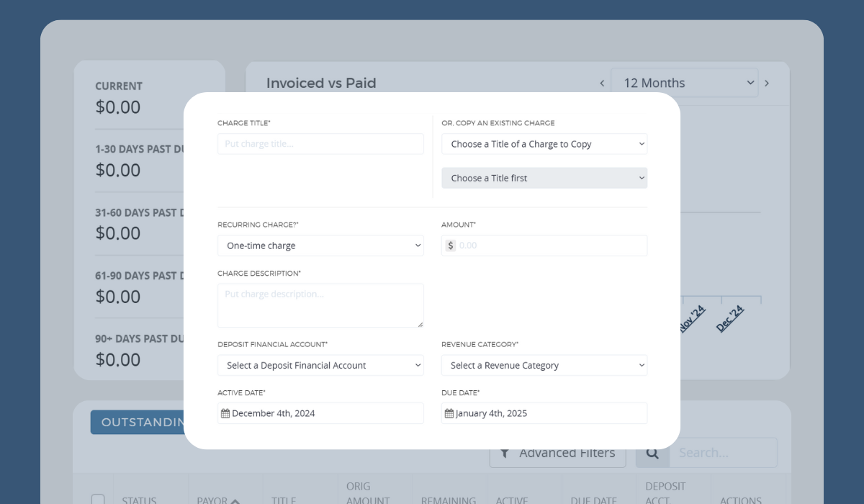864x504 pixels.
Task: Click the Current $0.00 balance
Action: coord(118,107)
